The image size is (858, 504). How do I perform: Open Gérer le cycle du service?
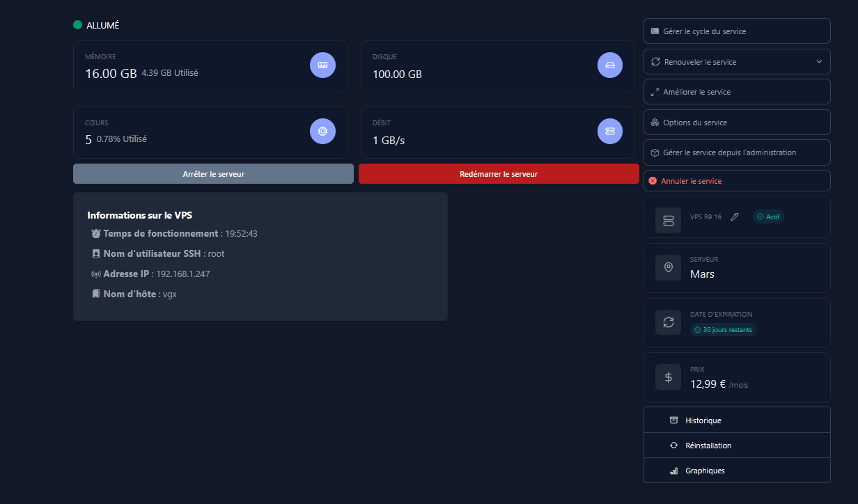[737, 31]
